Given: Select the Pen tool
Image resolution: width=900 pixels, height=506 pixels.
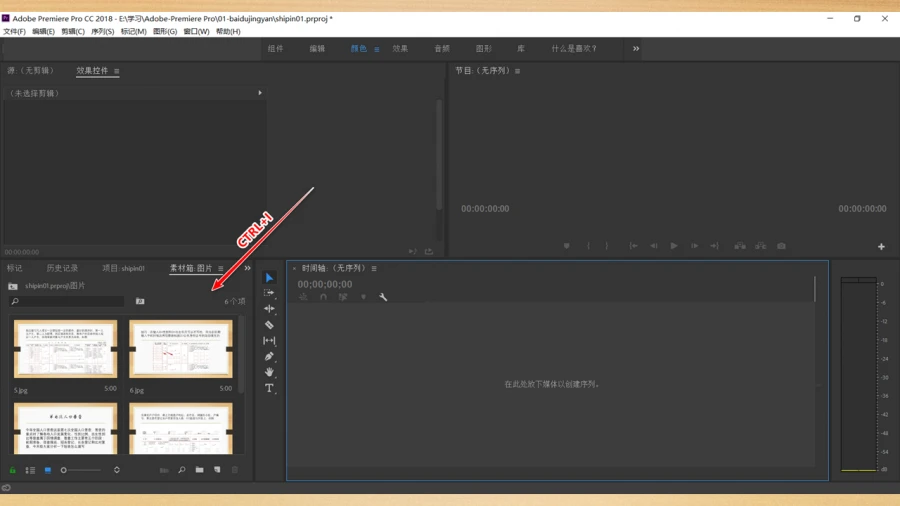Looking at the screenshot, I should click(x=269, y=356).
